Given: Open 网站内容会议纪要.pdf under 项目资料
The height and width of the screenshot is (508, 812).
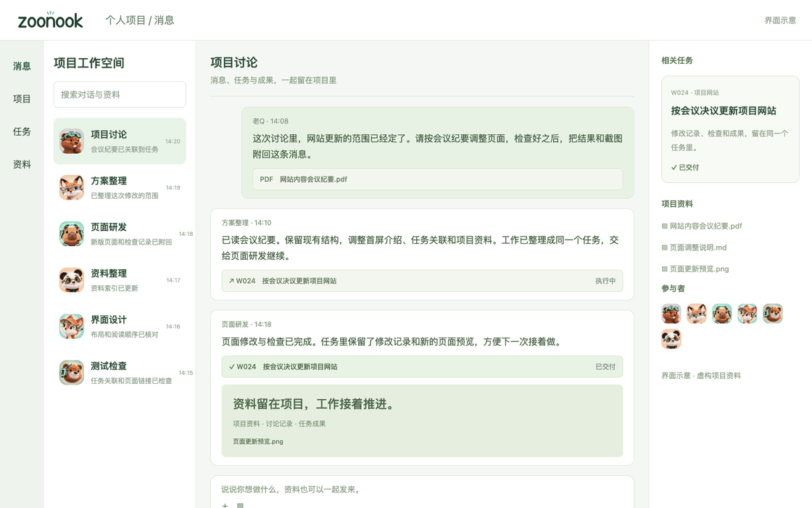Looking at the screenshot, I should tap(702, 226).
